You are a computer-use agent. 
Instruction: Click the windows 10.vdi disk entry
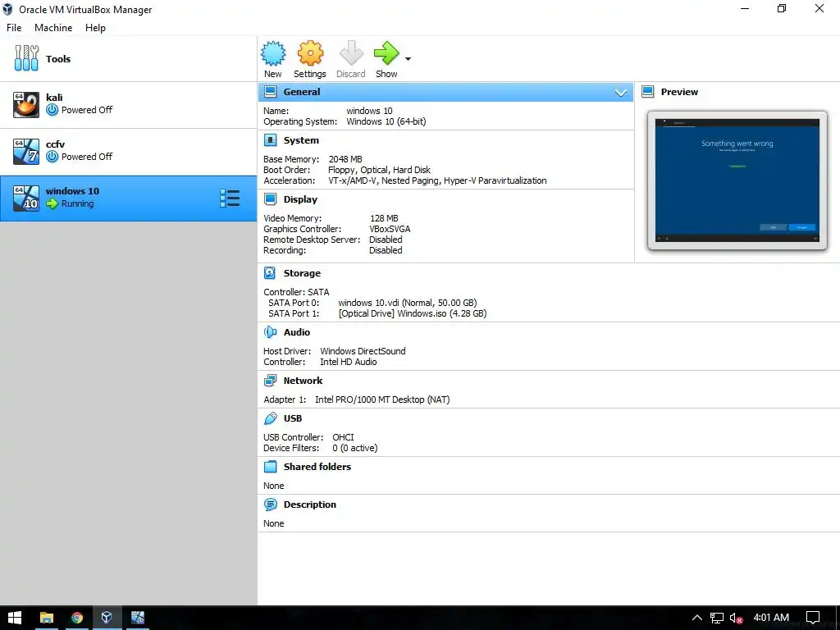(x=407, y=303)
